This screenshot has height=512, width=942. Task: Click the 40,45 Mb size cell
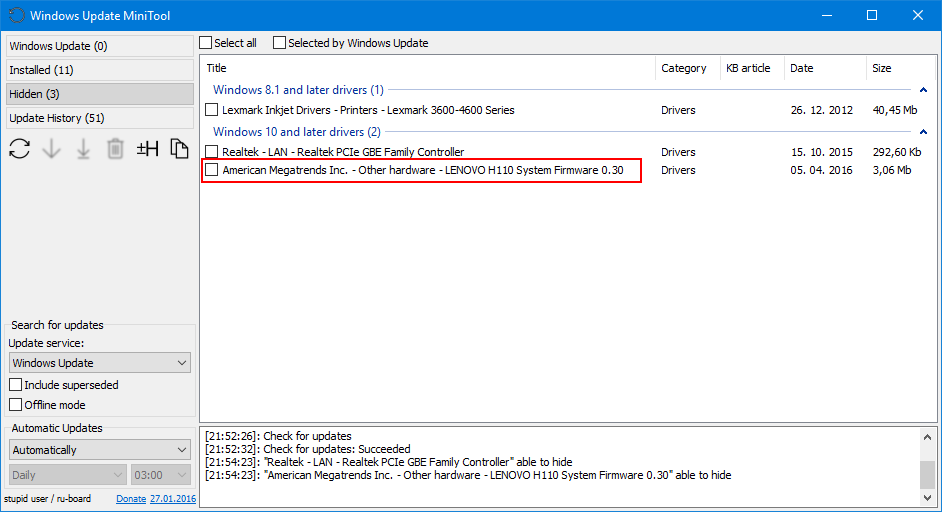(895, 110)
